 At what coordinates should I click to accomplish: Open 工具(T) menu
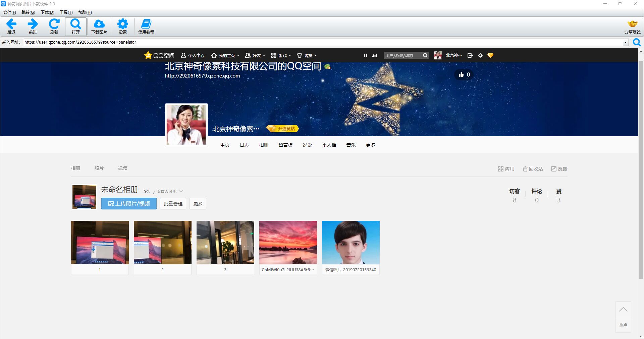coord(66,12)
